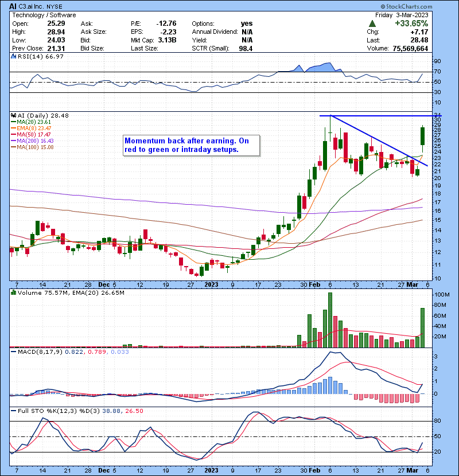Viewport: 459px width, 476px height.
Task: Click the Chg value +7.17
Action: 419,32
